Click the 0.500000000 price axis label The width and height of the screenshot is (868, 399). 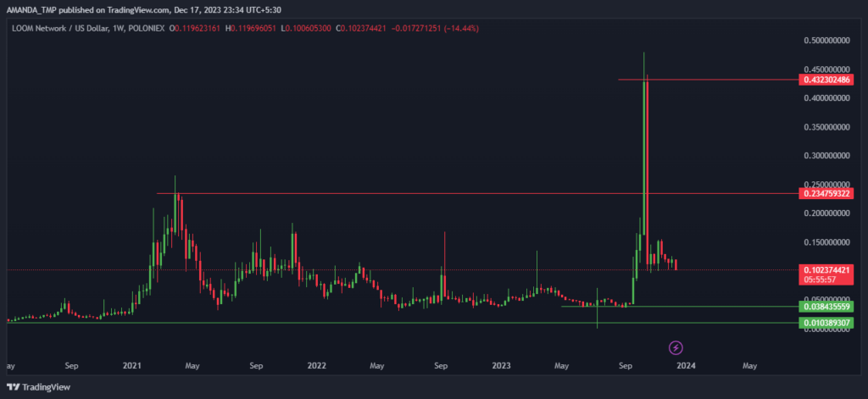click(826, 41)
